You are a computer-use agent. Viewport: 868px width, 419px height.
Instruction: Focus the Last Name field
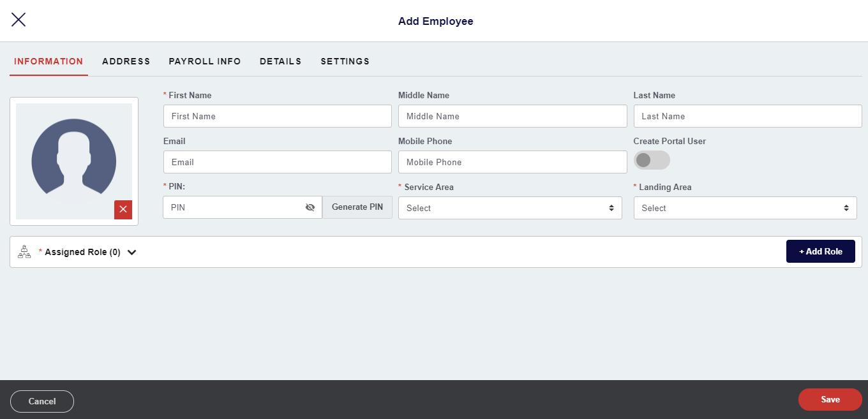click(747, 116)
